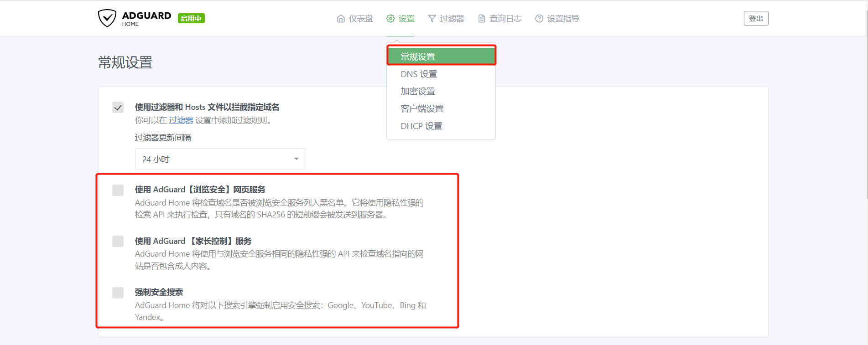Click the query log document icon
The image size is (868, 345).
pyautogui.click(x=482, y=19)
